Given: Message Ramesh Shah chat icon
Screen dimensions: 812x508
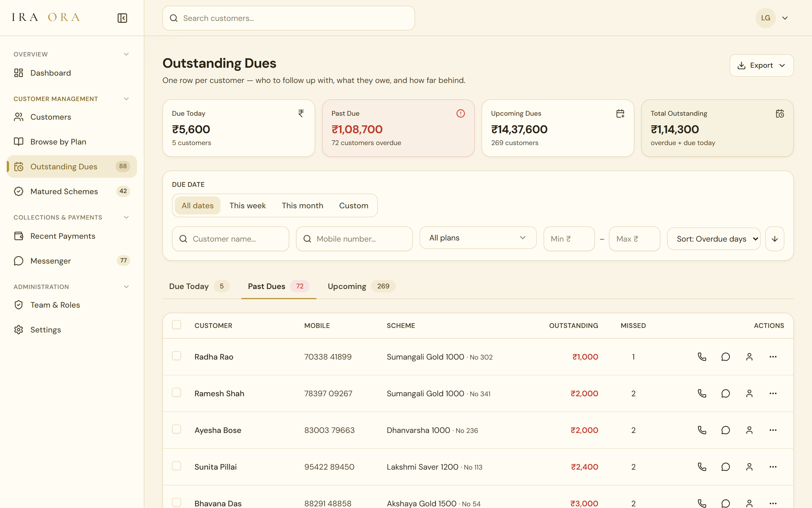Looking at the screenshot, I should click(x=725, y=393).
